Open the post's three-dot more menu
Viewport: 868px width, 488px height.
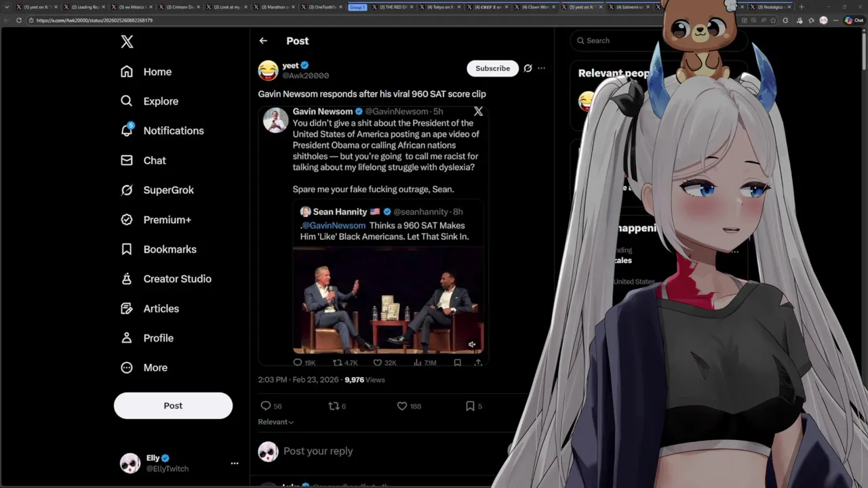tap(541, 68)
